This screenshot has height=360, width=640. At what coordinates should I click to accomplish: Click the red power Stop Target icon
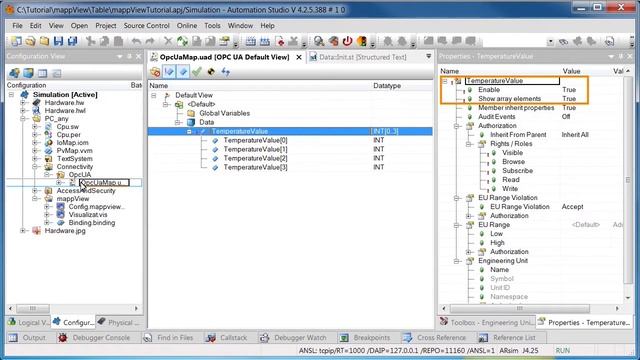(347, 41)
